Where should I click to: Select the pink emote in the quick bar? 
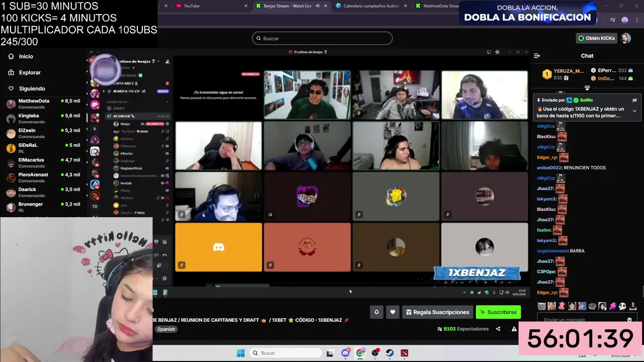coord(612,306)
